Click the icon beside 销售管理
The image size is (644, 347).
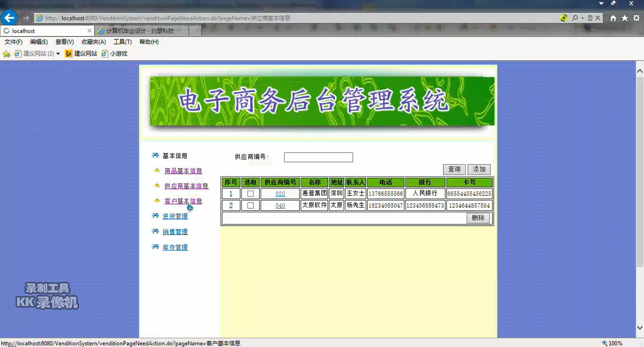click(x=155, y=231)
